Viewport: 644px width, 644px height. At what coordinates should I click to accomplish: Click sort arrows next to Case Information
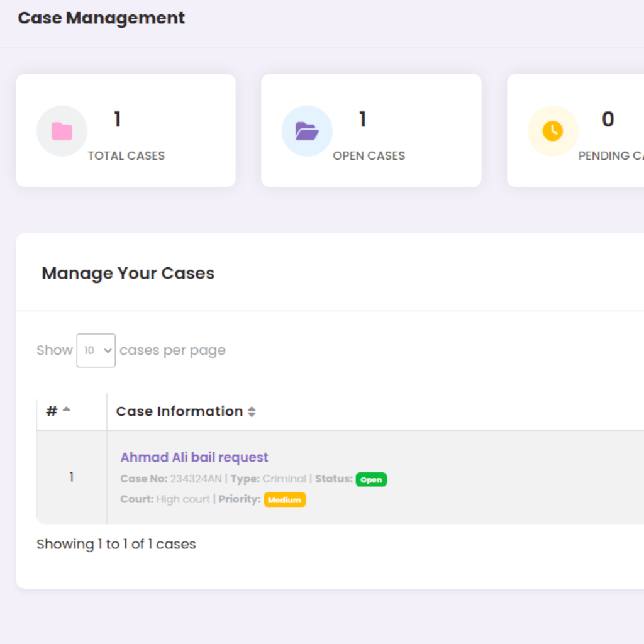pos(252,412)
